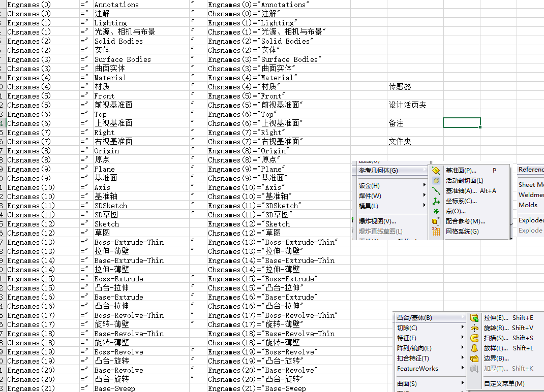Select the 基准轴 (Axis) tool icon
Image resolution: width=544 pixels, height=392 pixels.
(x=436, y=190)
